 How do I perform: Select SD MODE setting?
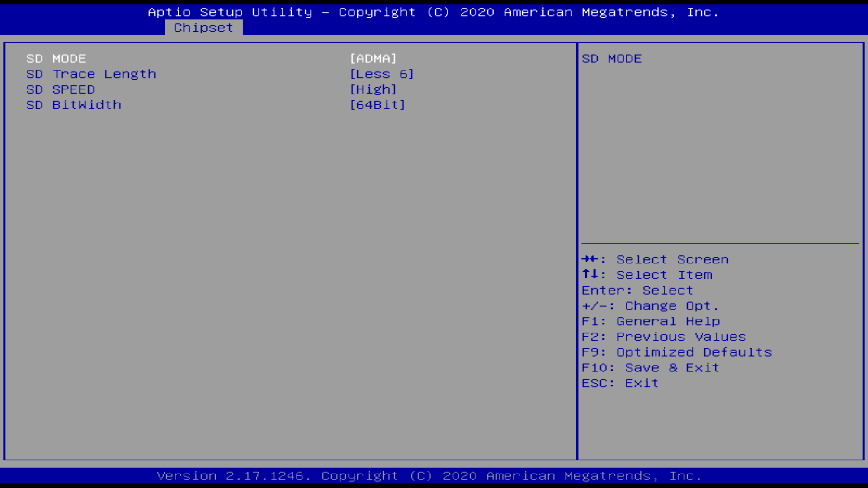coord(56,58)
